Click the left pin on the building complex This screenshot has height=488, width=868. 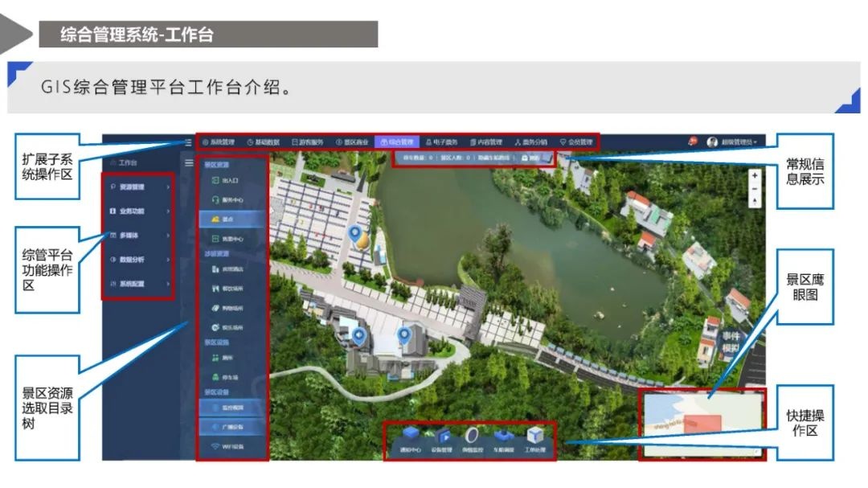(x=359, y=337)
